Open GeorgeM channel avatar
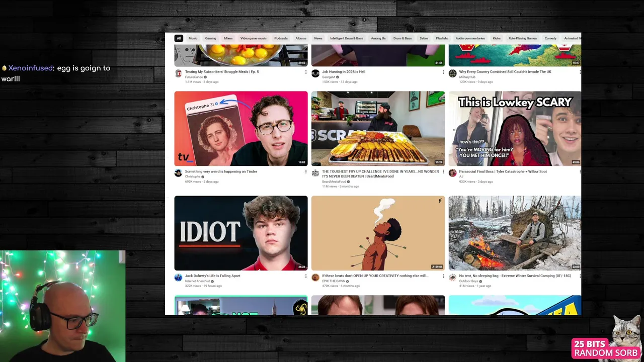The height and width of the screenshot is (362, 644). (315, 73)
